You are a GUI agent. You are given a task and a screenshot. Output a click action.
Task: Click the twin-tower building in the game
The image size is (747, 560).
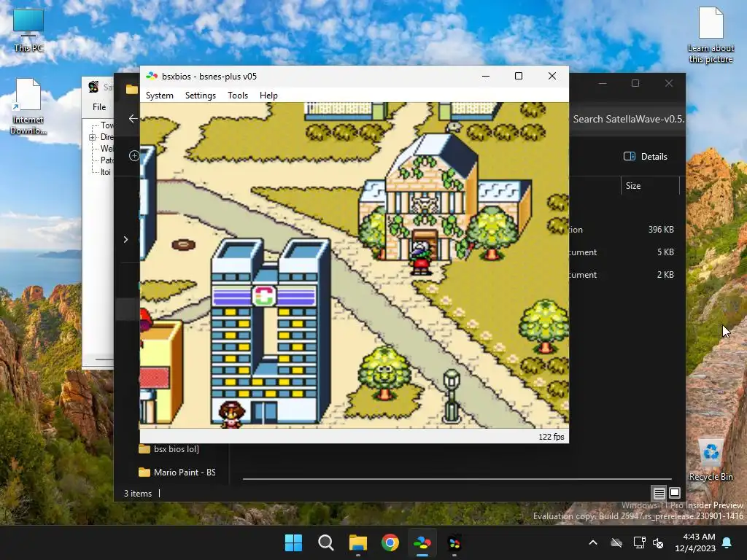[x=270, y=331]
